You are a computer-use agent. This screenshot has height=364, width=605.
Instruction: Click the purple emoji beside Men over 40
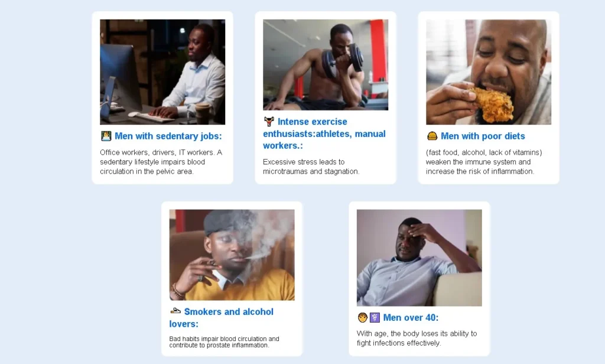click(375, 318)
